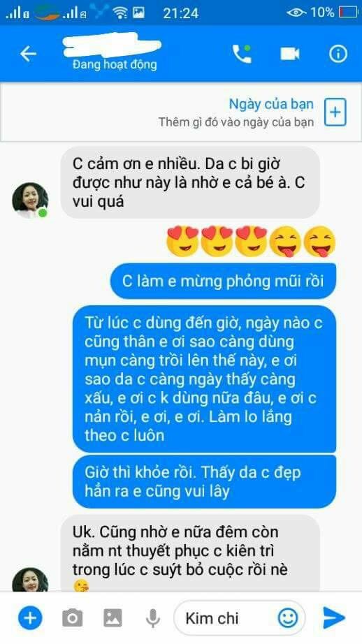Send the message with the arrow icon
Image resolution: width=362 pixels, height=644 pixels.
[333, 617]
